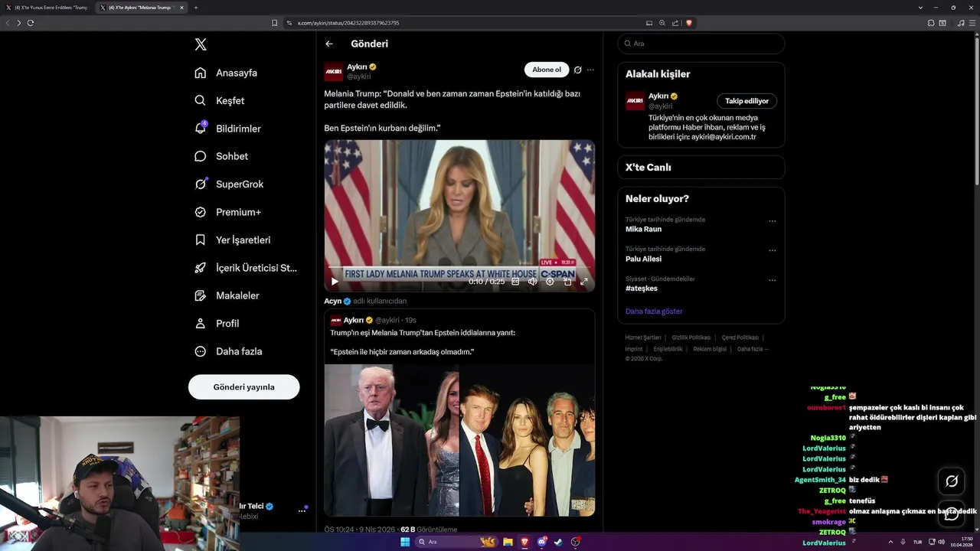This screenshot has height=551, width=980.
Task: Open more options for Palu Ailesi trend
Action: point(772,250)
